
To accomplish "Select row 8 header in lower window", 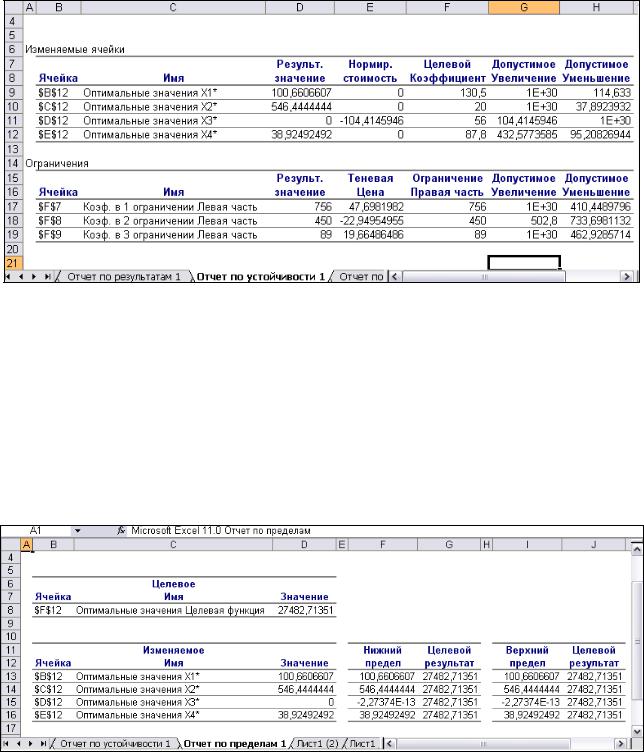I will [11, 610].
